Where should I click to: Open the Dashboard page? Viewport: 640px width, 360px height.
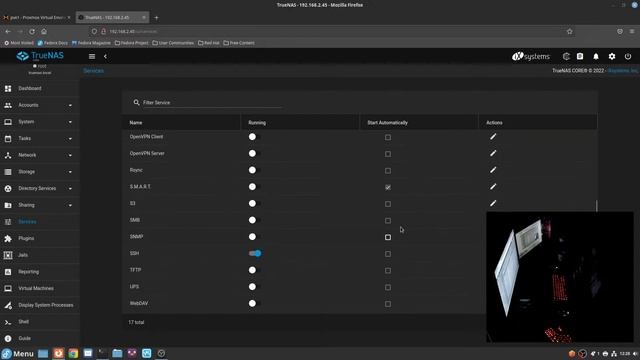(x=39, y=89)
